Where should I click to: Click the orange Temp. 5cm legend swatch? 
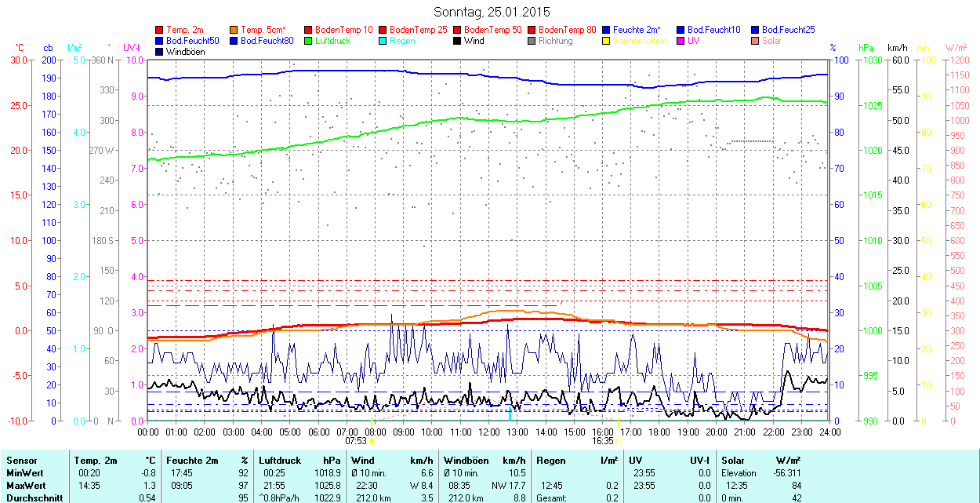click(234, 30)
